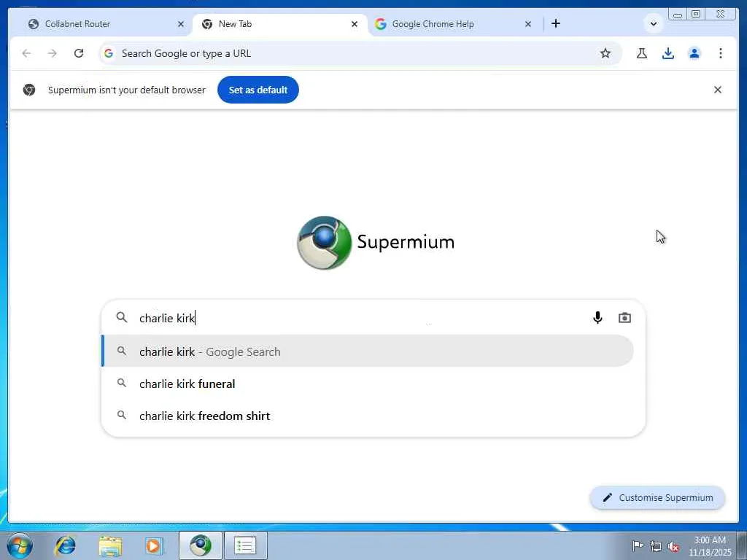Open Action Center flag in system tray
This screenshot has width=747, height=560.
[x=638, y=545]
